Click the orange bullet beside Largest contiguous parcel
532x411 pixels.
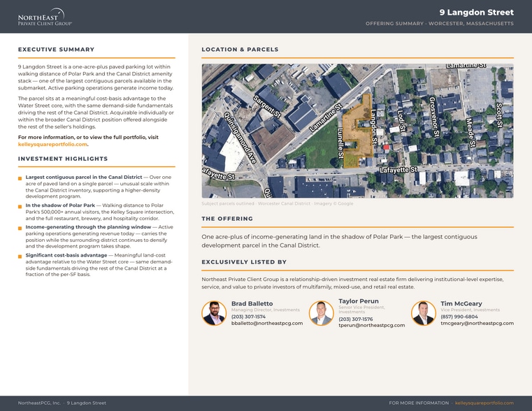20,178
